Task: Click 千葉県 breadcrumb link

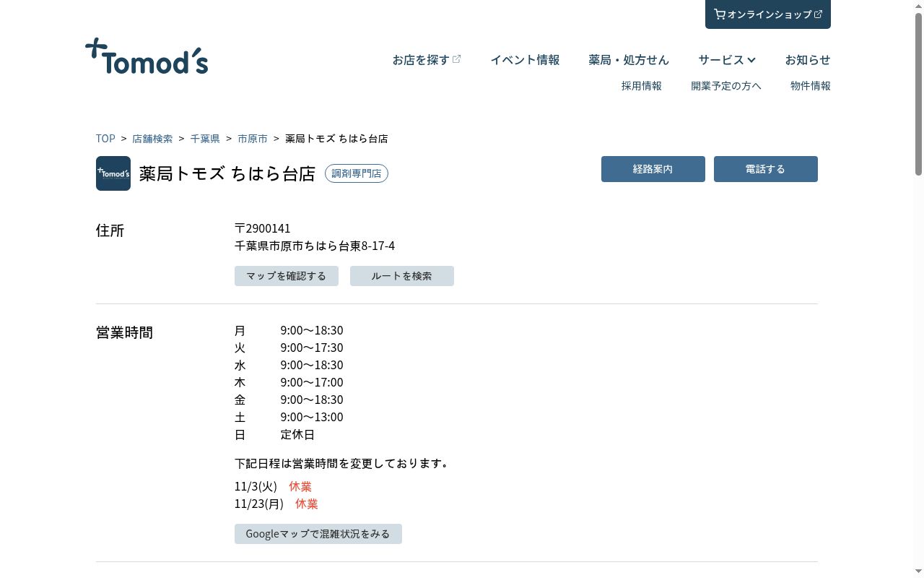Action: (x=205, y=138)
